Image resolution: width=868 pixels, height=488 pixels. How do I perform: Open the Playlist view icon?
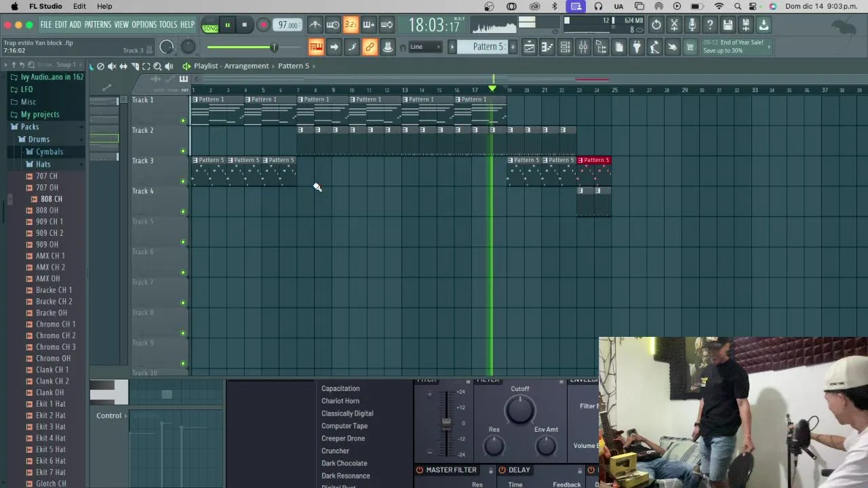point(529,47)
